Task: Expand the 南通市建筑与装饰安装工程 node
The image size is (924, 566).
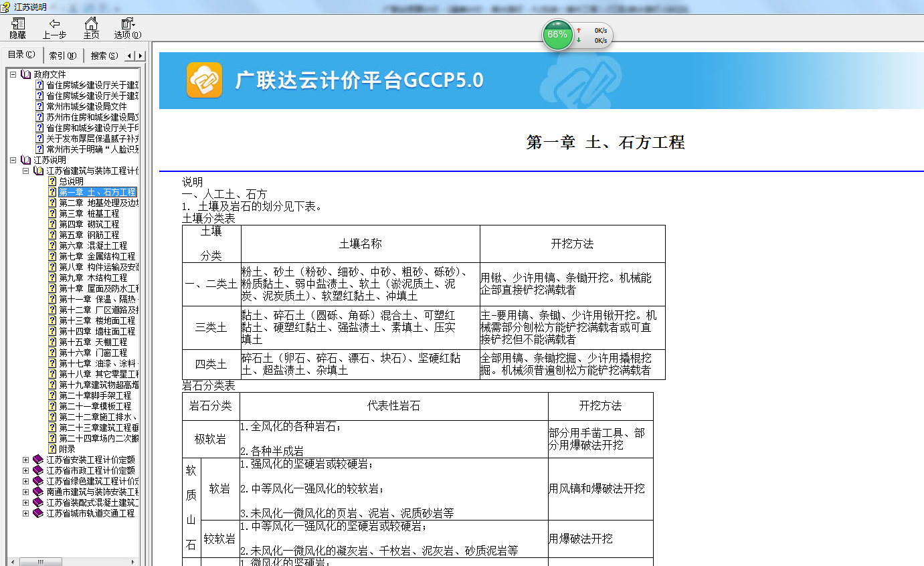Action: pos(25,492)
